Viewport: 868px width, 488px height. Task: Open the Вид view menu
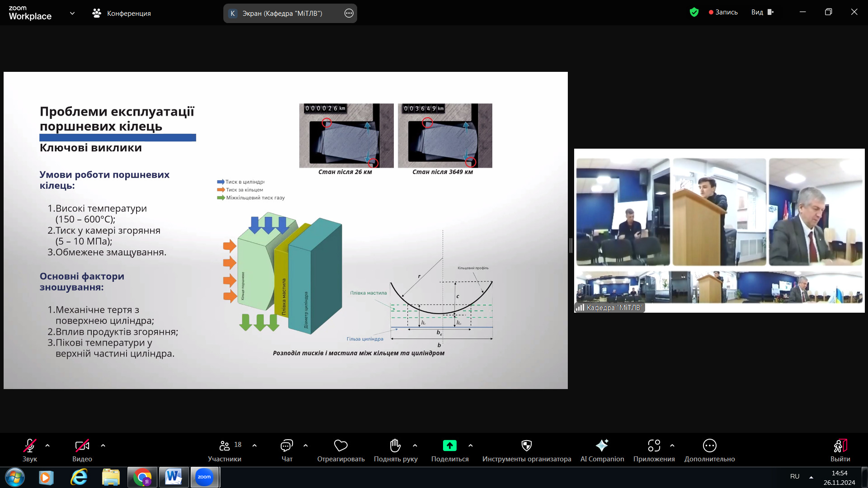762,12
